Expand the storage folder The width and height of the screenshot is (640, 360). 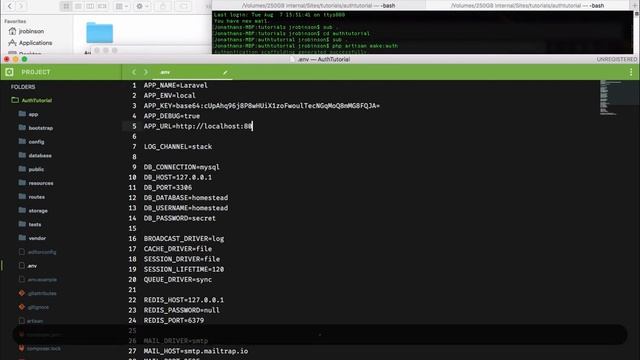(33, 211)
